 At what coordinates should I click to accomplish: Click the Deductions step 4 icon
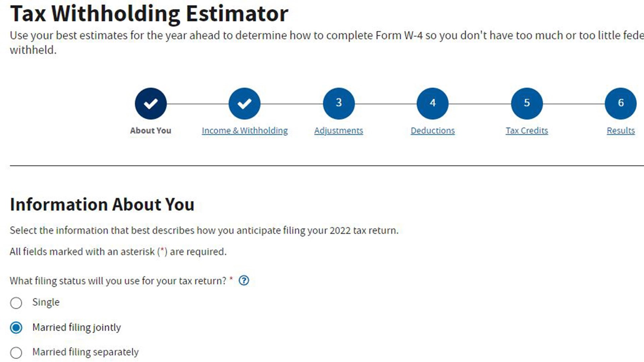click(x=433, y=103)
